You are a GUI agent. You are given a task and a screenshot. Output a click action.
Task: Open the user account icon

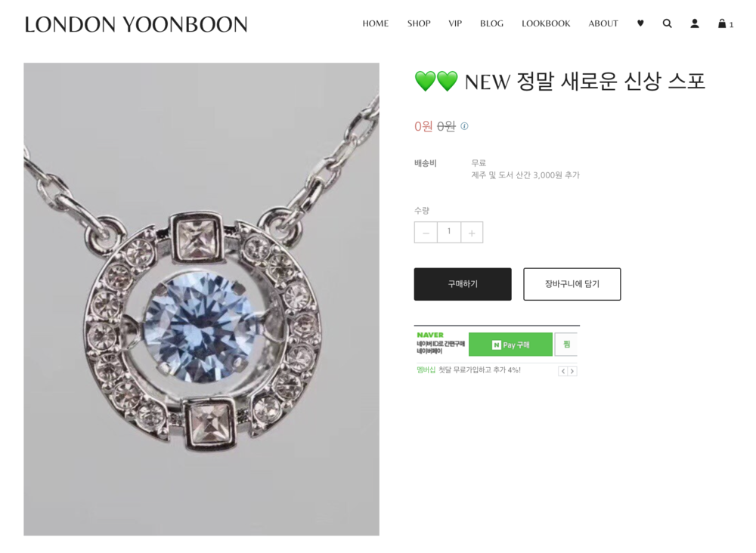click(x=694, y=23)
